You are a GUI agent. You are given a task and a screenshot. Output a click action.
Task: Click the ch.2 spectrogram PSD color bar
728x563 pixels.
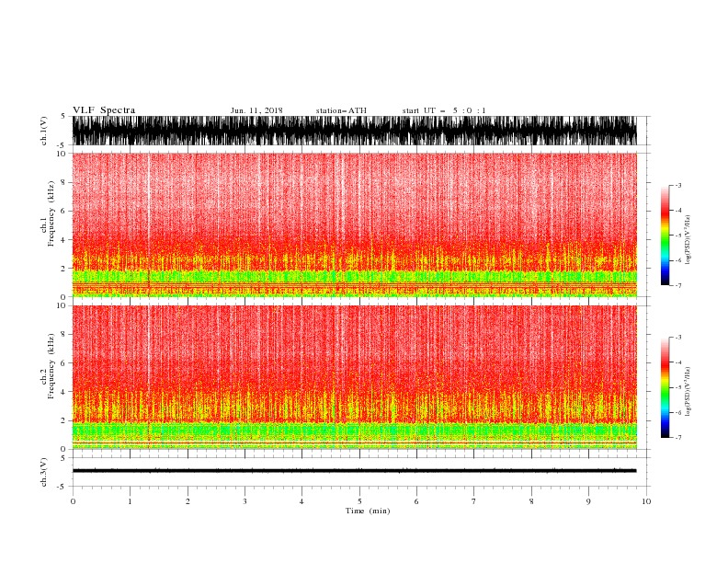(x=665, y=387)
